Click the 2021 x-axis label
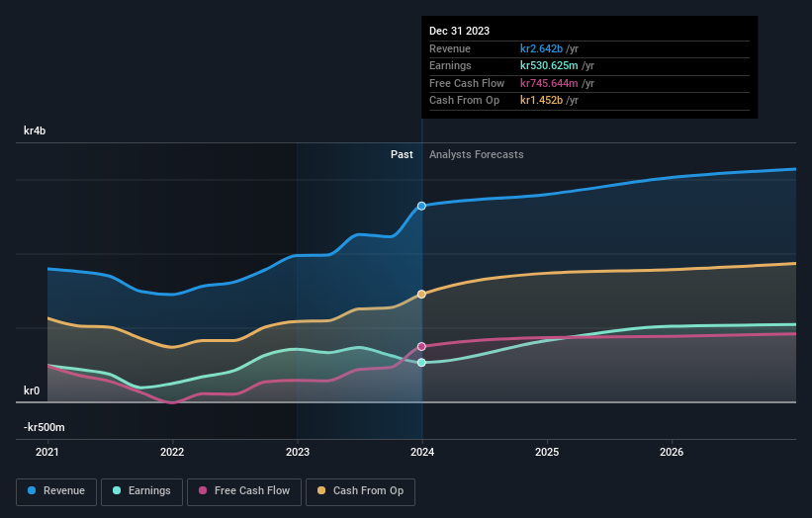 [x=47, y=452]
